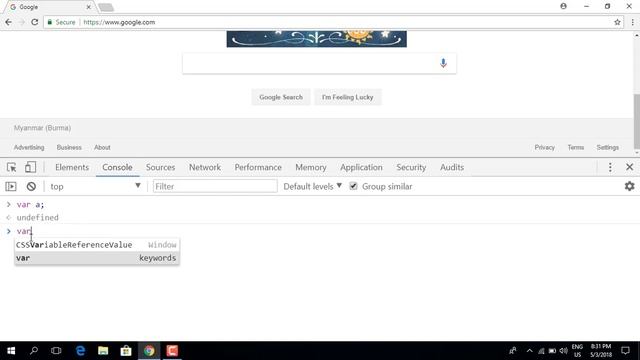This screenshot has height=360, width=640.
Task: Switch to Memory tab
Action: (311, 167)
